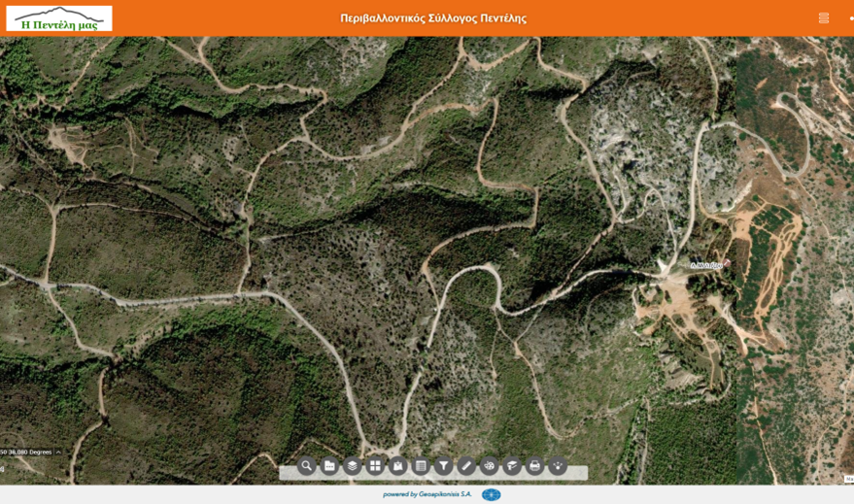Click the header title 'Περιβαλλοντικός Σύλλογος Πεντέλης'
Viewport: 854px width, 504px height.
(433, 18)
